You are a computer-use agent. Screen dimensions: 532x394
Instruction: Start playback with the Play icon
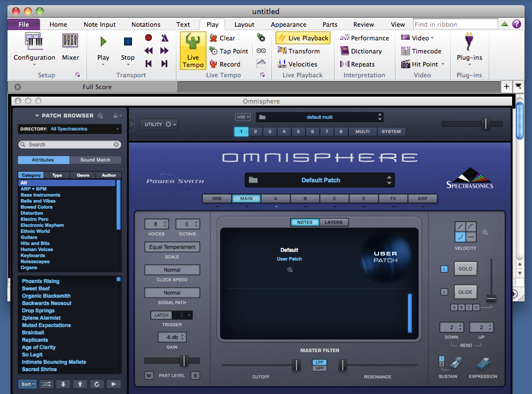(x=103, y=42)
